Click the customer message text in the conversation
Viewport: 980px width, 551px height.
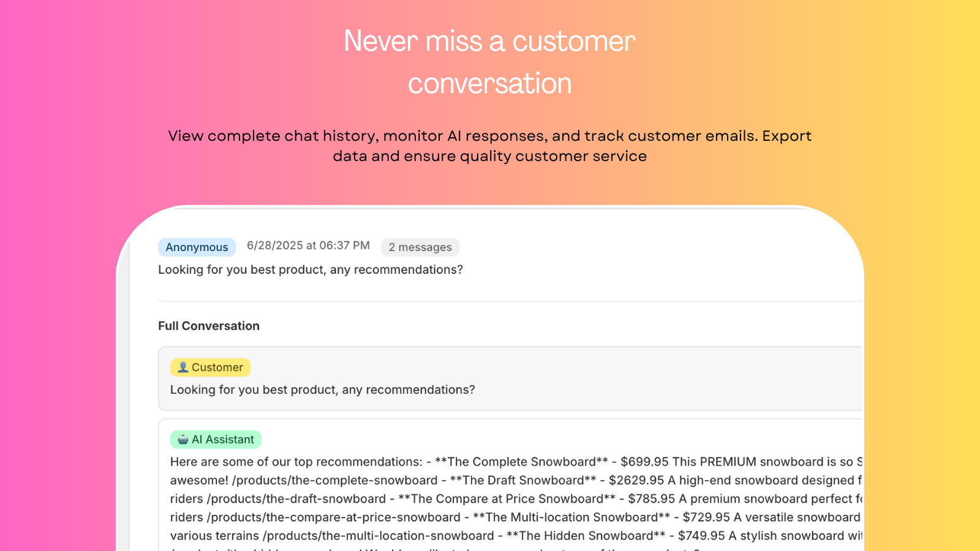coord(323,390)
